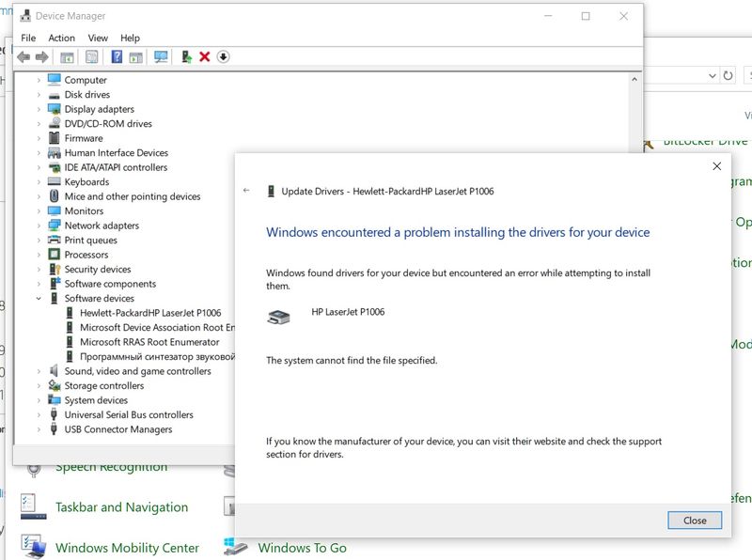This screenshot has width=752, height=560.
Task: Click the DVD/CD-ROM drives disc icon
Action: [55, 123]
